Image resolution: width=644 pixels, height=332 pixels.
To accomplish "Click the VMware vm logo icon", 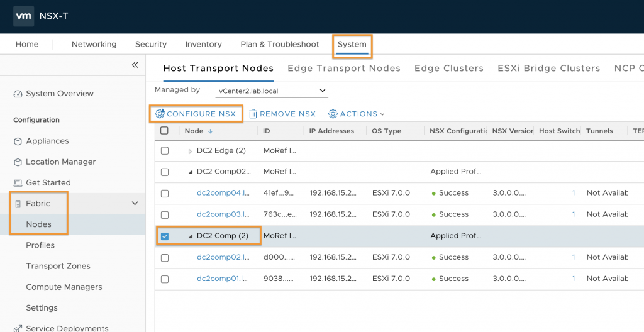I will pyautogui.click(x=23, y=16).
